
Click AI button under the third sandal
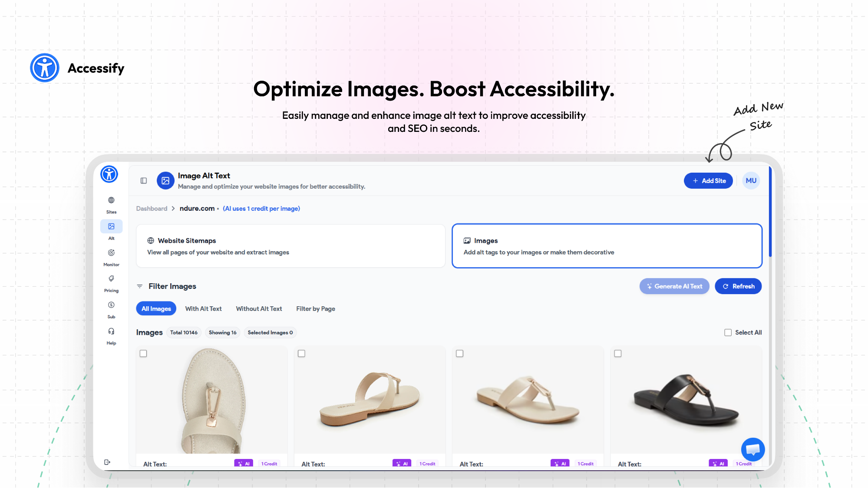[560, 464]
